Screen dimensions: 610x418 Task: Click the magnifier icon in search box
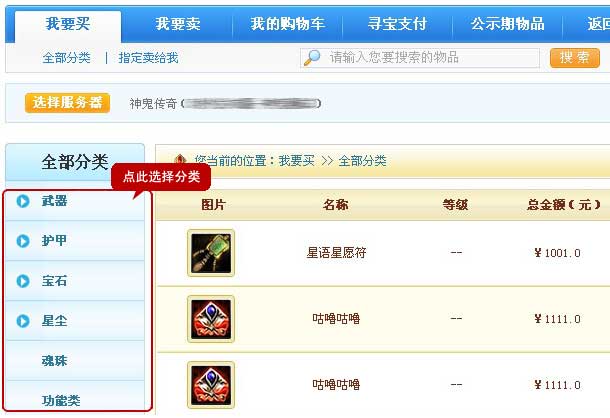tap(312, 58)
